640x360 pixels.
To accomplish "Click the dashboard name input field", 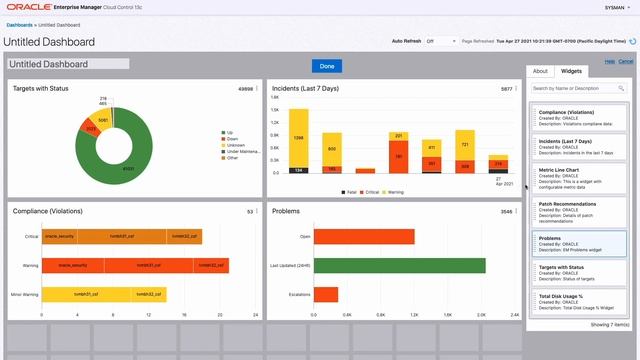I will pos(68,64).
